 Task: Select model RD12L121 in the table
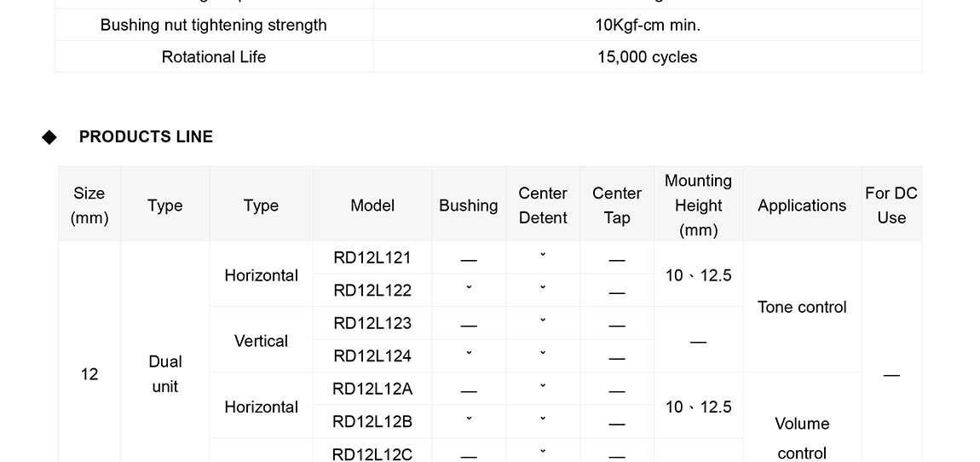click(x=372, y=257)
